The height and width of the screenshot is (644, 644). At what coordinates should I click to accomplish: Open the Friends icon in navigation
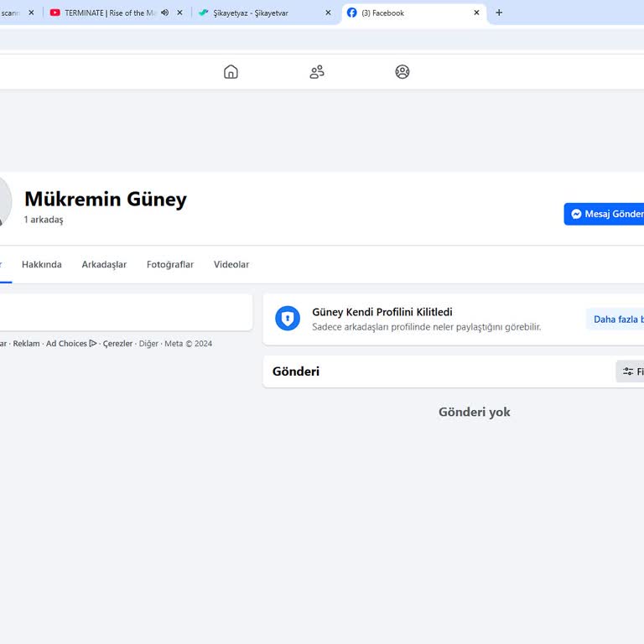pos(317,72)
